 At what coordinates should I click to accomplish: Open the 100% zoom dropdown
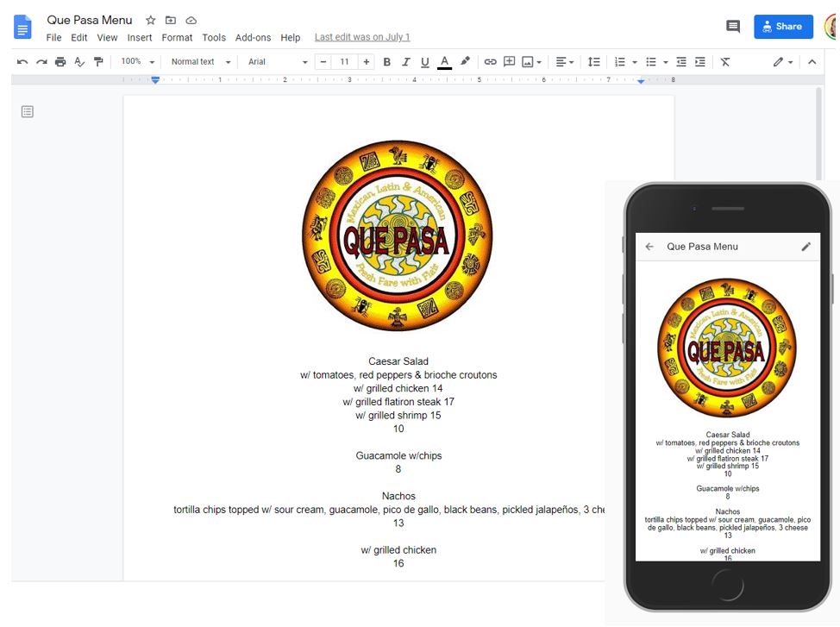138,61
